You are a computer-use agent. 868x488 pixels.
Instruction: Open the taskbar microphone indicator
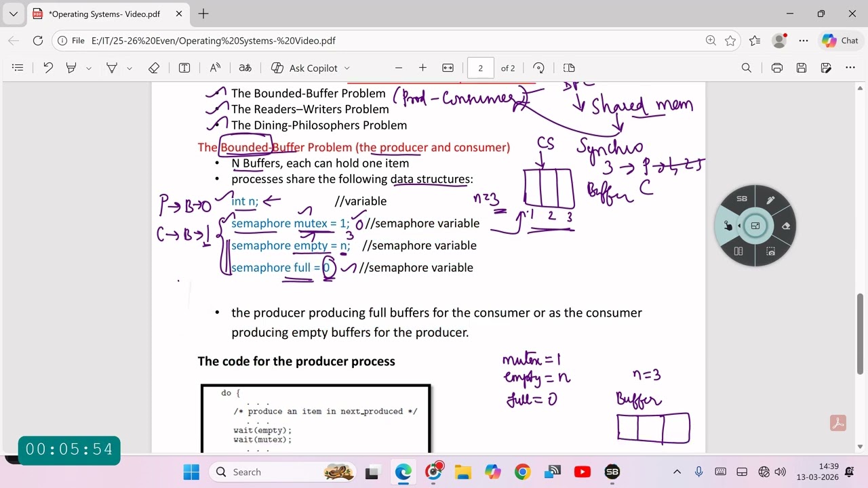click(x=699, y=472)
